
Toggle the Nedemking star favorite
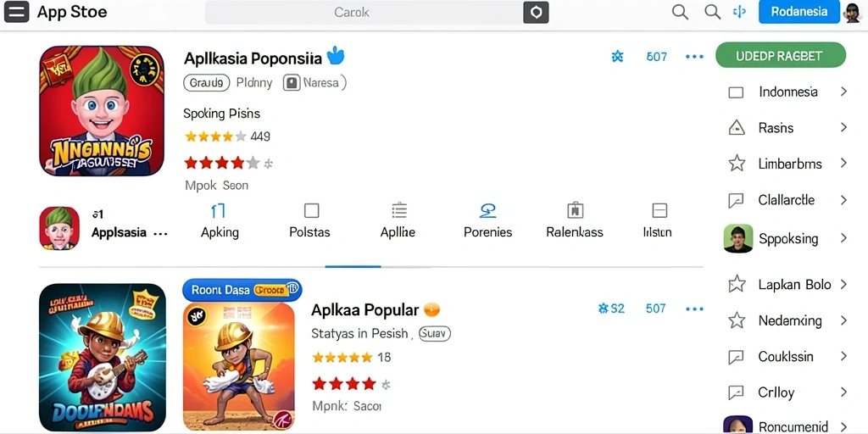(737, 320)
